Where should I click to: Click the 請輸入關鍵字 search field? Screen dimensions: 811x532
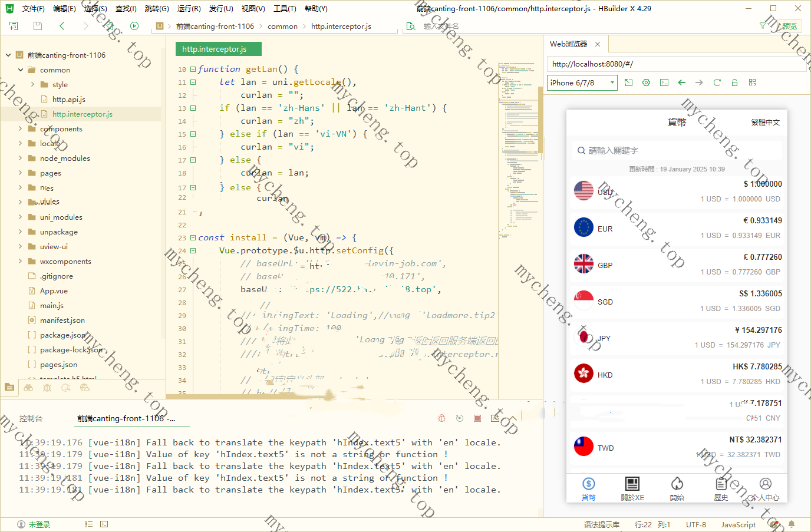tap(677, 150)
